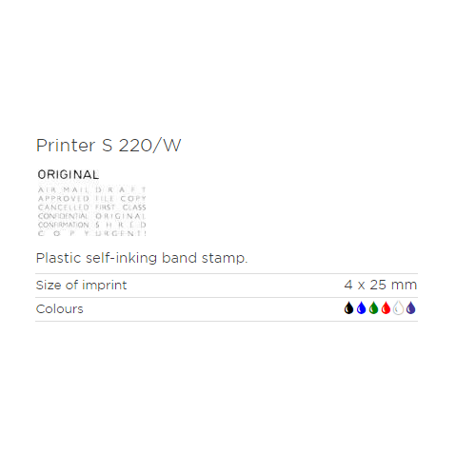Image resolution: width=476 pixels, height=474 pixels.
Task: Click the AIR MAIL band text
Action: pyautogui.click(x=63, y=189)
